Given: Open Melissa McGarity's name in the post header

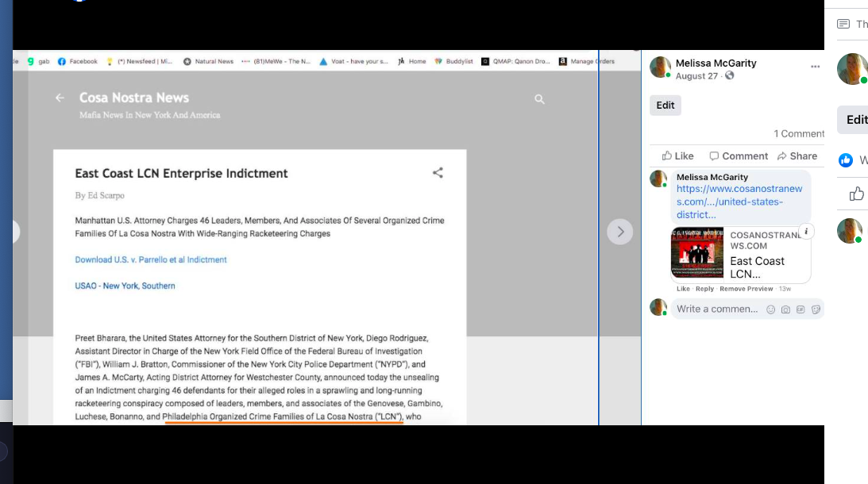Looking at the screenshot, I should click(x=716, y=63).
